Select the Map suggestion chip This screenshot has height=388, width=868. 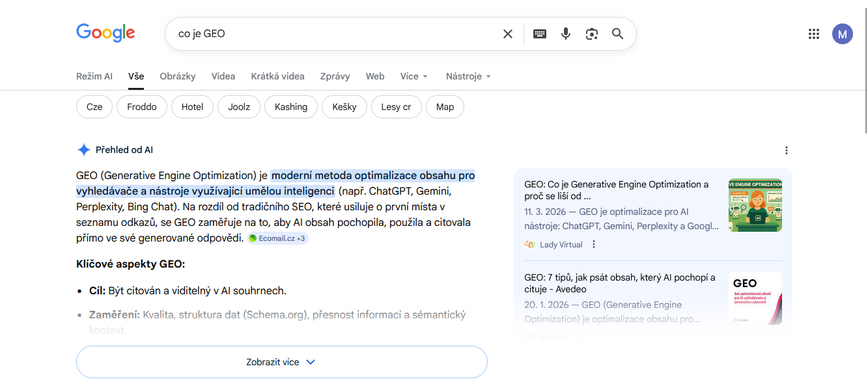tap(445, 107)
